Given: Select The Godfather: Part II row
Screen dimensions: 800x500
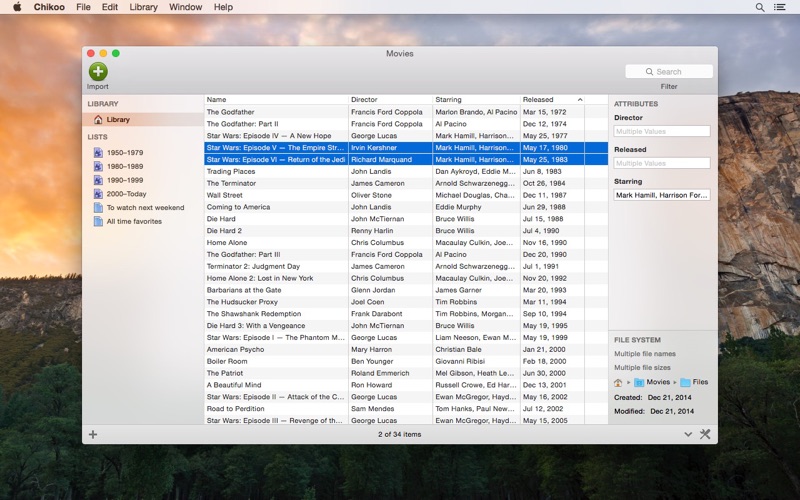Looking at the screenshot, I should tap(406, 124).
